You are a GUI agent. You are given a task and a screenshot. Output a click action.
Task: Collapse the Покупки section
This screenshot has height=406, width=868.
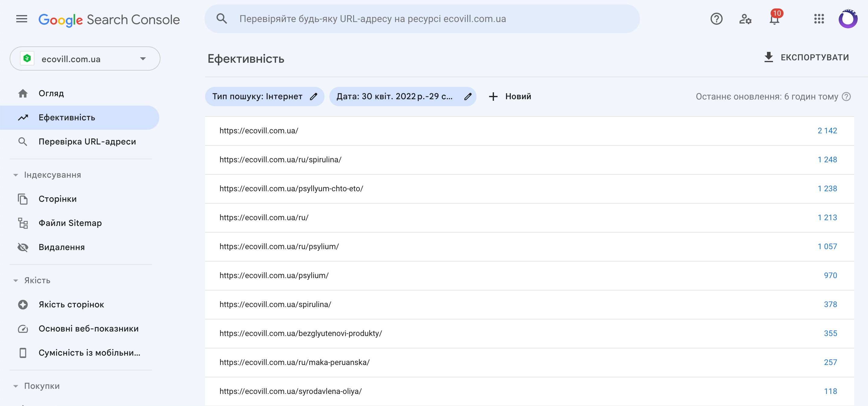tap(15, 386)
